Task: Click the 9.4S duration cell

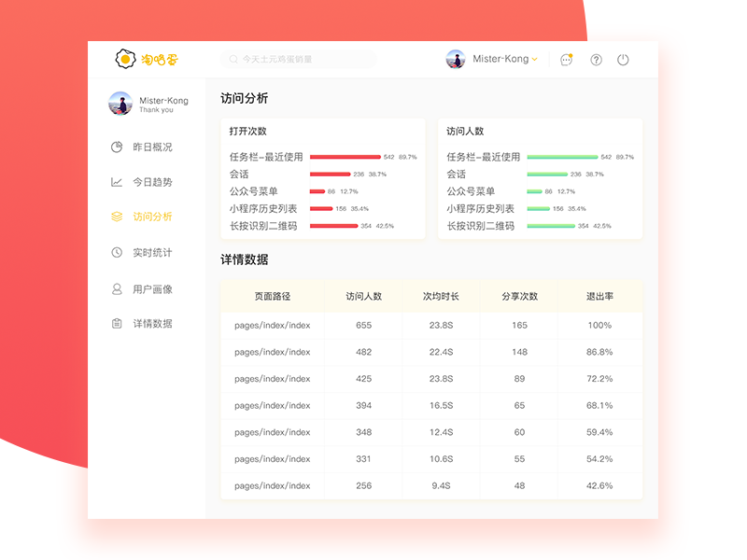Action: 441,485
